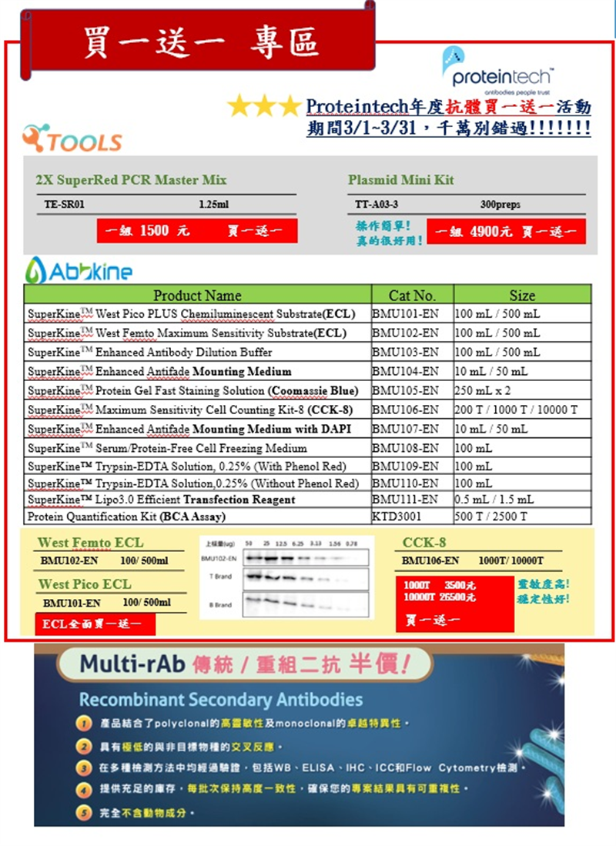Click the red 一組 1500 元 買一送一 box
The image size is (616, 846).
coord(197,231)
